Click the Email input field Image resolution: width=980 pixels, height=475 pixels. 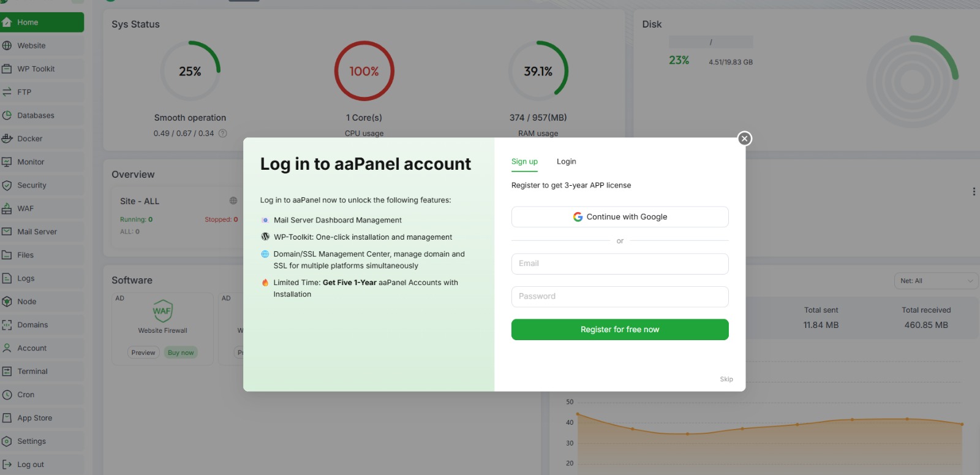620,264
